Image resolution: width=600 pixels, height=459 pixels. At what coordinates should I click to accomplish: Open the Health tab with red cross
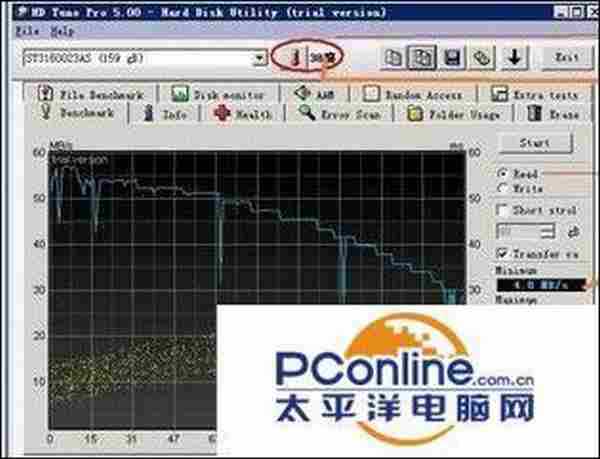243,114
